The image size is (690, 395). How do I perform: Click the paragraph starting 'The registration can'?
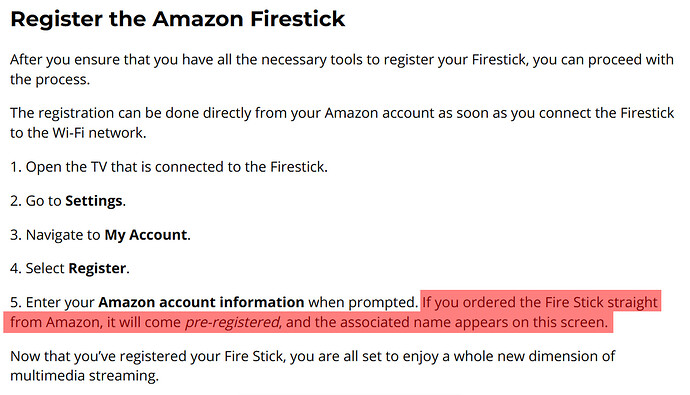[x=342, y=123]
